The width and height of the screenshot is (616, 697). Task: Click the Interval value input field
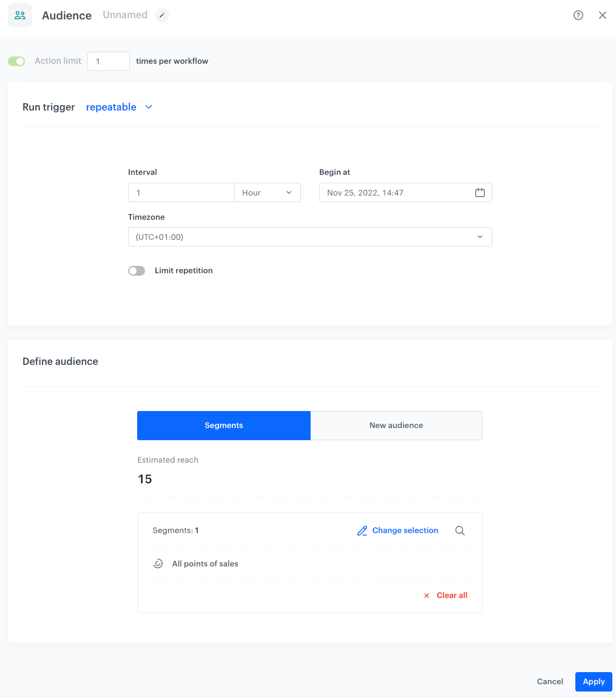point(181,192)
